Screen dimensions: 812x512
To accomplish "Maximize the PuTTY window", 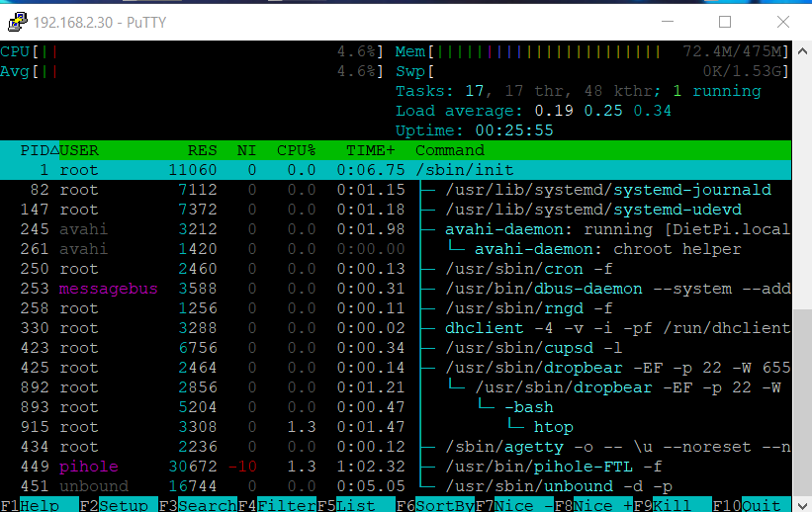I will click(x=724, y=21).
